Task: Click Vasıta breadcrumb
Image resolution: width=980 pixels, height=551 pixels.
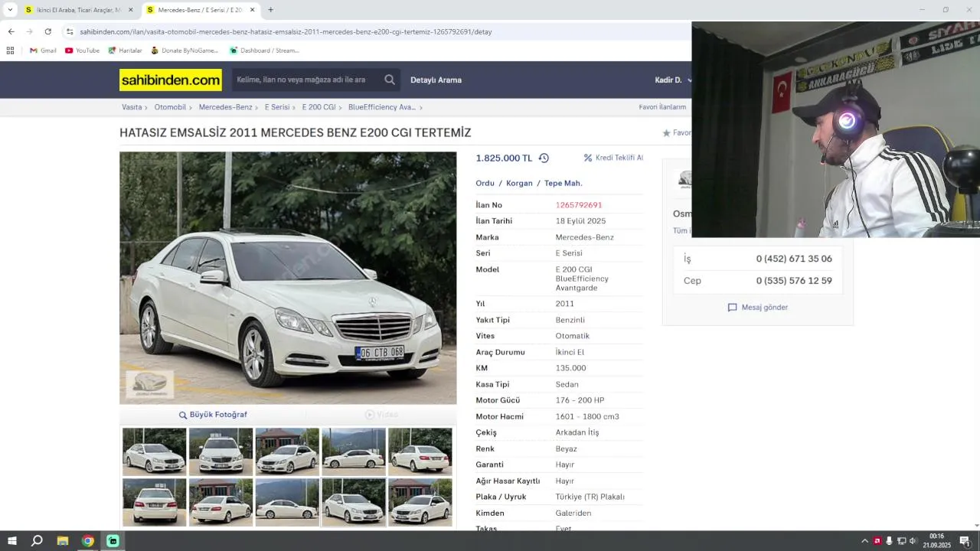Action: click(x=132, y=107)
